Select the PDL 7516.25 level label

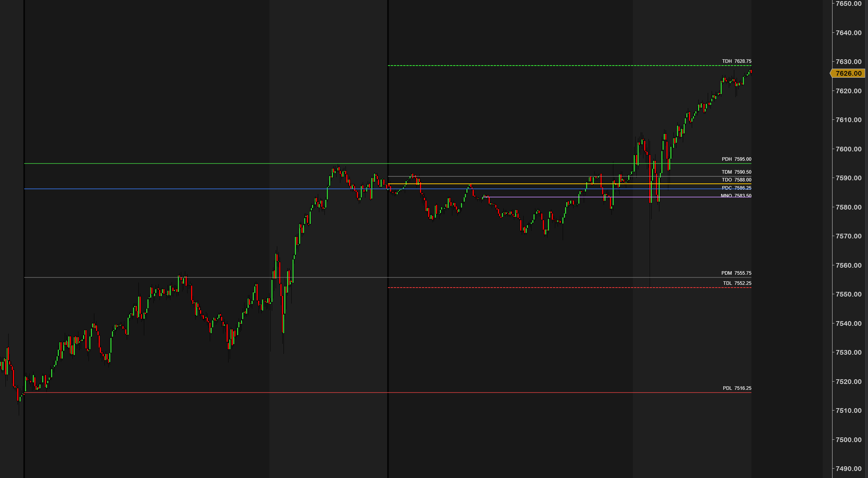click(x=737, y=388)
